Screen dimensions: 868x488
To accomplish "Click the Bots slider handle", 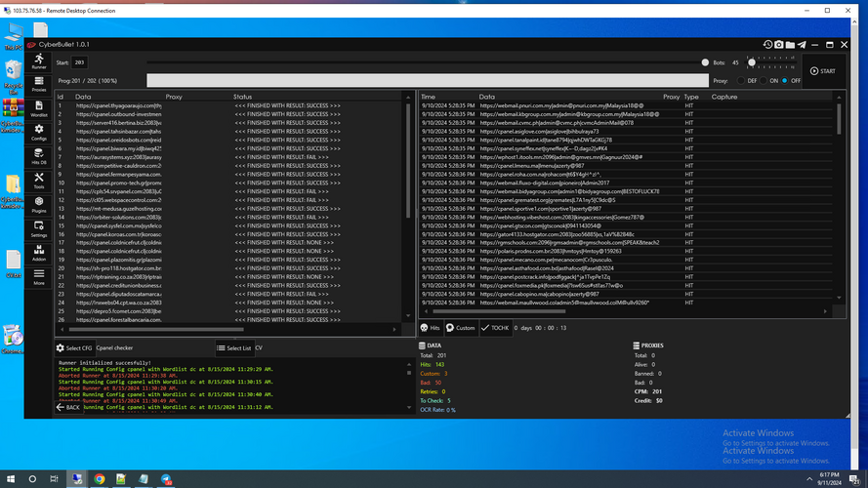I will pos(750,62).
